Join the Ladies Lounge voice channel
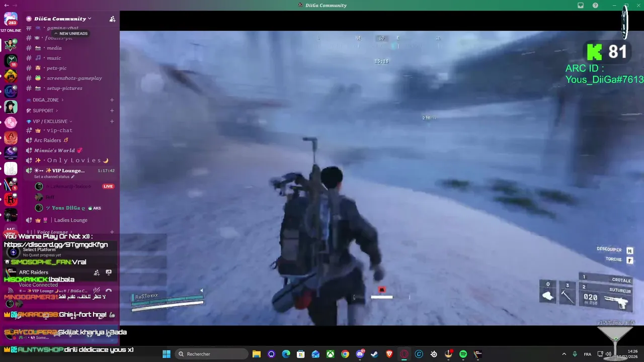The width and height of the screenshot is (644, 362). tap(71, 220)
